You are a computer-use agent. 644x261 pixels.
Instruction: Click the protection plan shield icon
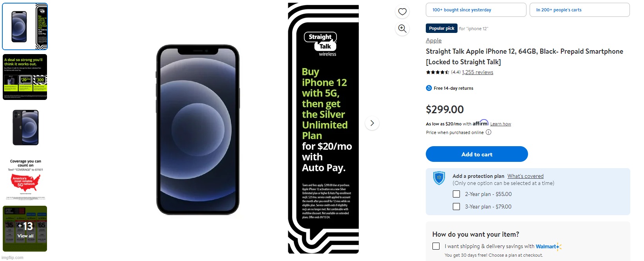[439, 178]
